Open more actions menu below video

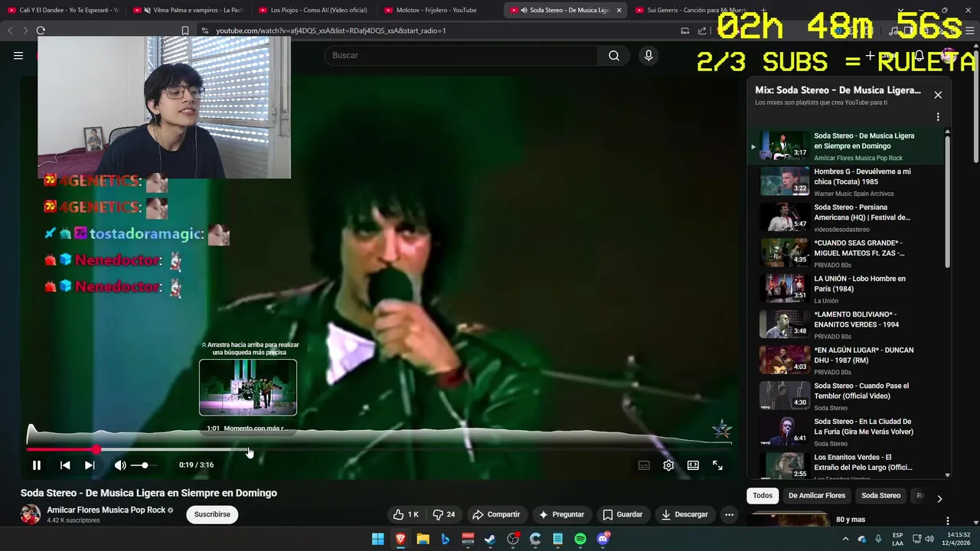pyautogui.click(x=729, y=514)
